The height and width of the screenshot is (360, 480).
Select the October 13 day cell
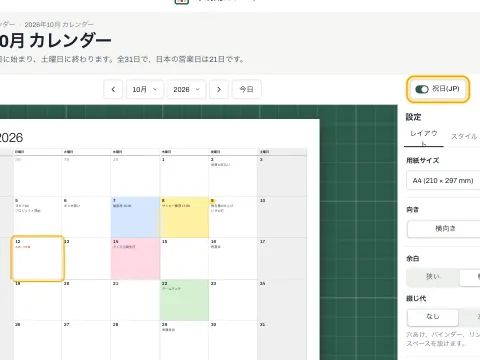pos(86,259)
